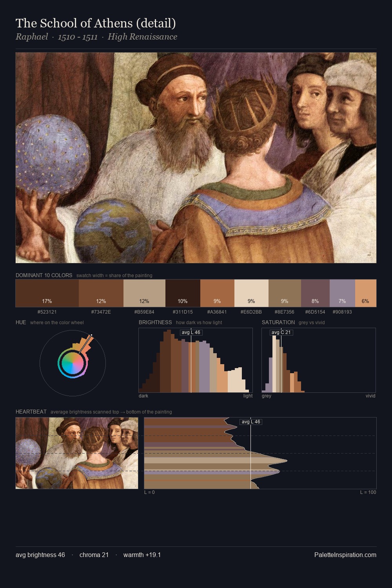Image resolution: width=392 pixels, height=588 pixels.
Task: Open the PaletteInspiration.com link
Action: point(345,555)
